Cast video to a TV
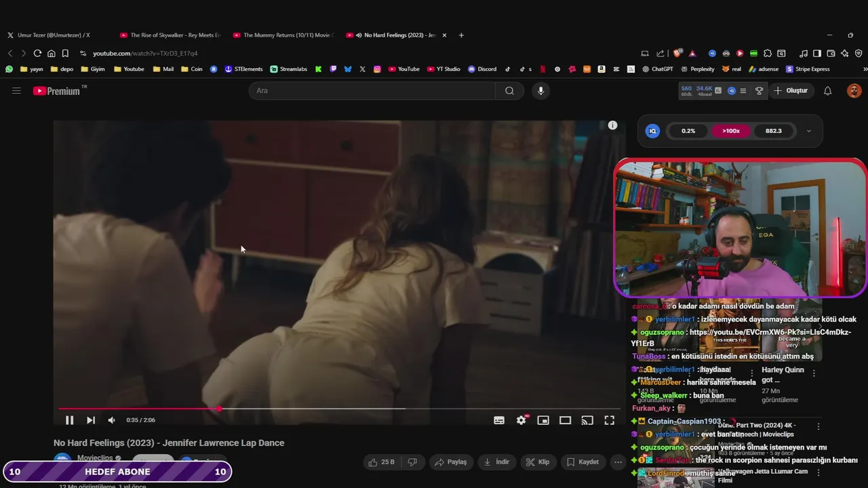Viewport: 868px width, 488px height. (587, 420)
